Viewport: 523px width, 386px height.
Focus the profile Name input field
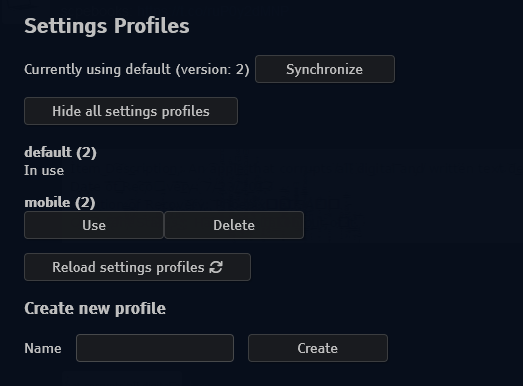pos(155,348)
